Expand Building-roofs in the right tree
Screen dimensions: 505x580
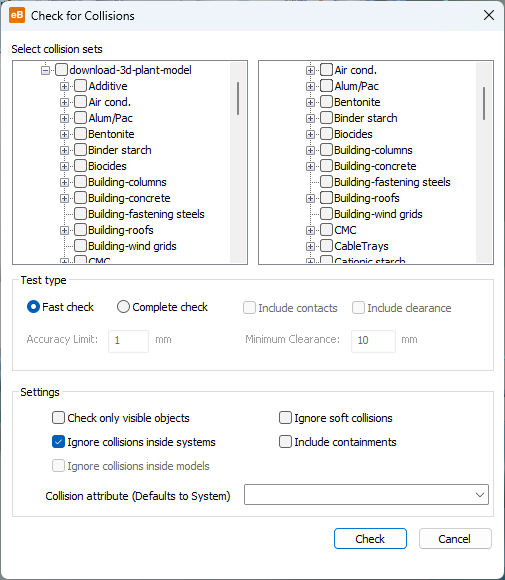(310, 198)
